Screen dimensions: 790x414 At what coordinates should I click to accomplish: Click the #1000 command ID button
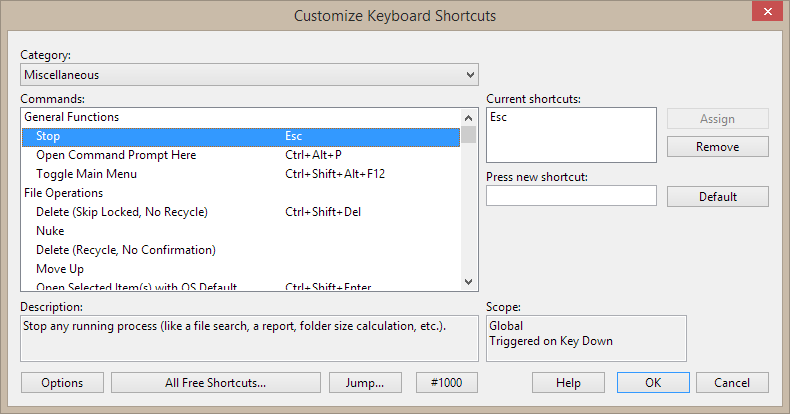(x=447, y=383)
